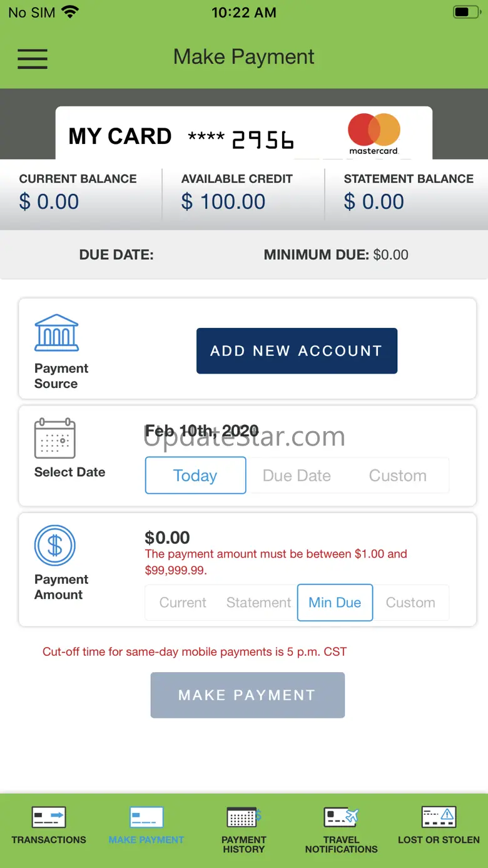
Task: Select Statement balance payment amount
Action: (259, 603)
